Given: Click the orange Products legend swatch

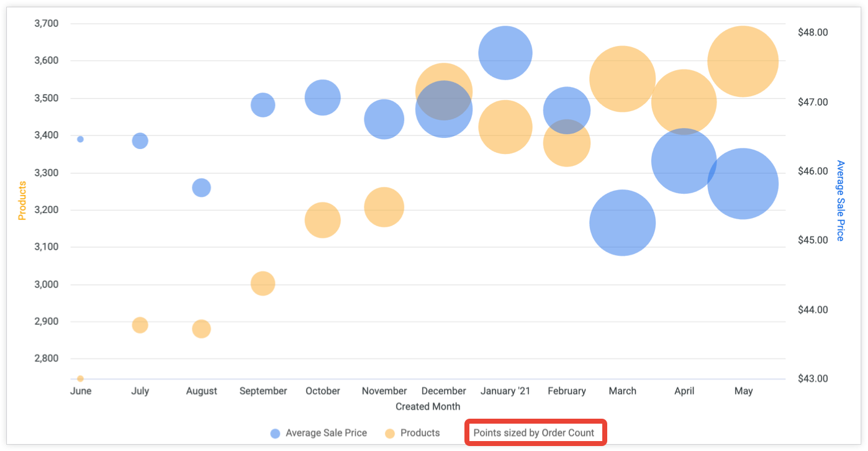Looking at the screenshot, I should point(390,434).
